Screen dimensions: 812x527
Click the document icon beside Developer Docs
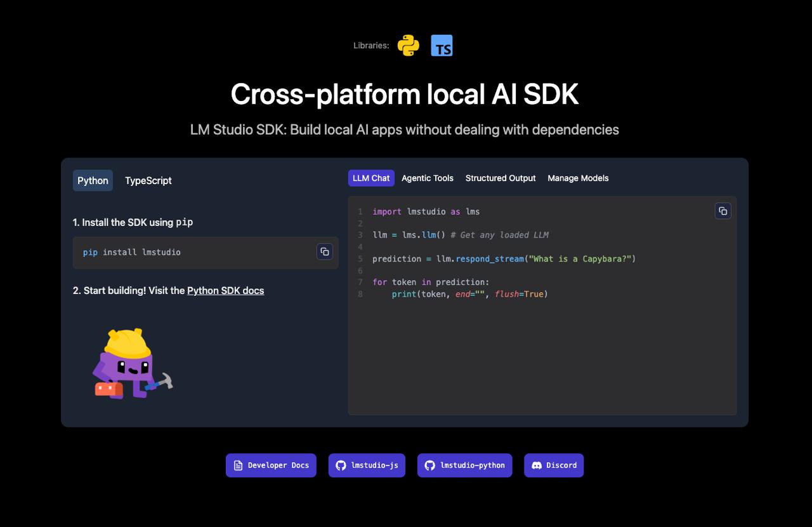(239, 465)
